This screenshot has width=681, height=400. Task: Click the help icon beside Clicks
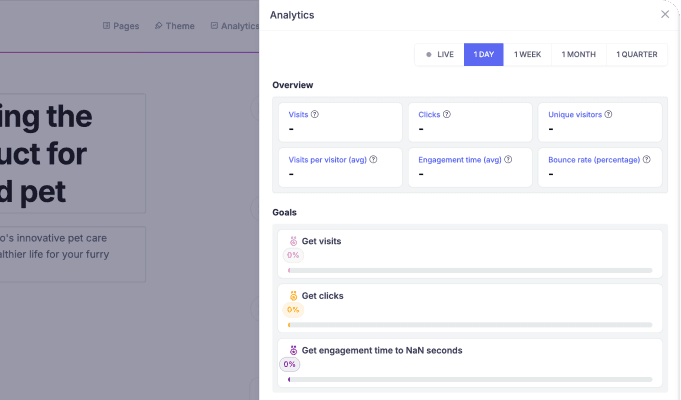(447, 114)
